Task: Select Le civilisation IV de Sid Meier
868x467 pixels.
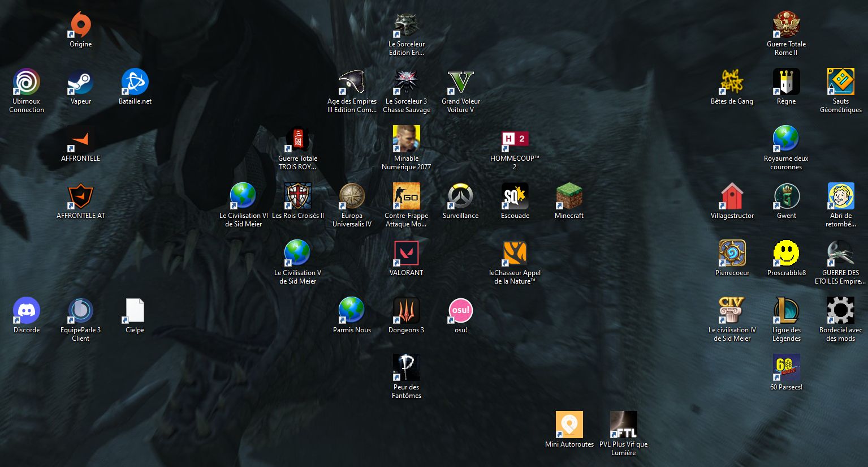Action: click(732, 311)
